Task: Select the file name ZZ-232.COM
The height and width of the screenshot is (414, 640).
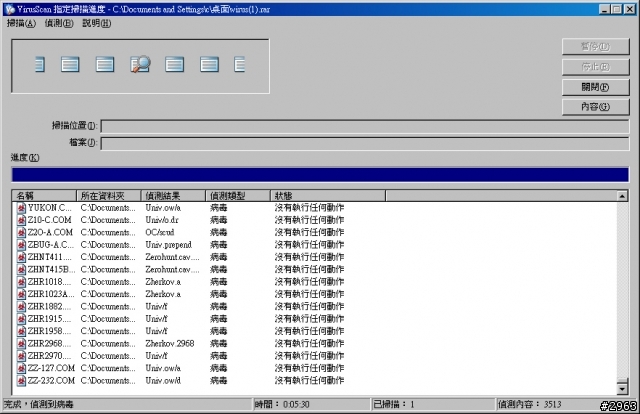Action: click(x=51, y=381)
